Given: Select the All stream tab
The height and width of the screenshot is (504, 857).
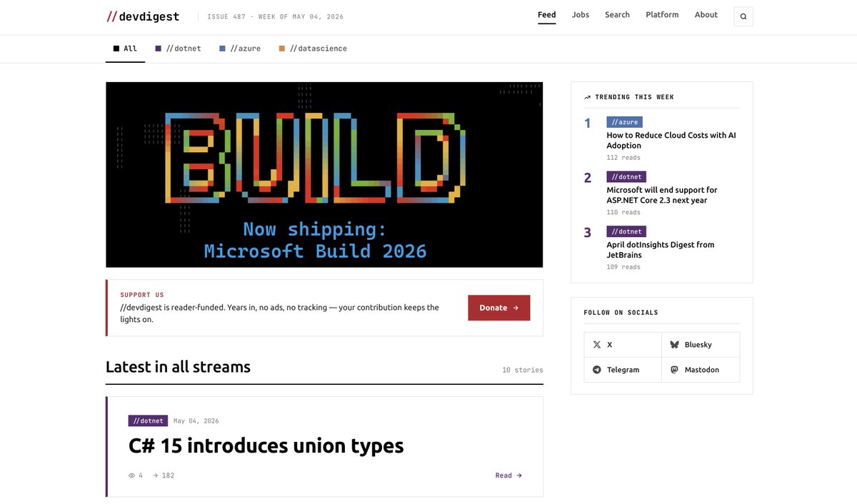Looking at the screenshot, I should pyautogui.click(x=125, y=49).
